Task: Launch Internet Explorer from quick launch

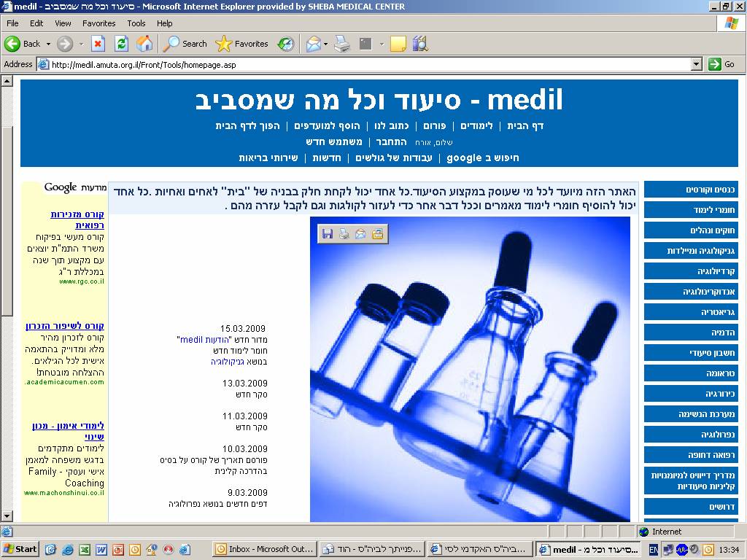Action: click(x=68, y=550)
